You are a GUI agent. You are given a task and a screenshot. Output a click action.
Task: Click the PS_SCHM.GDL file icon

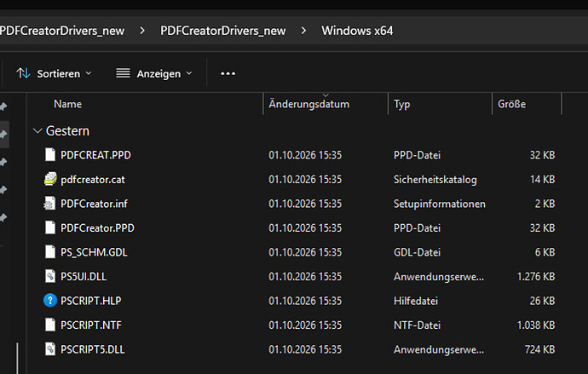pos(50,252)
